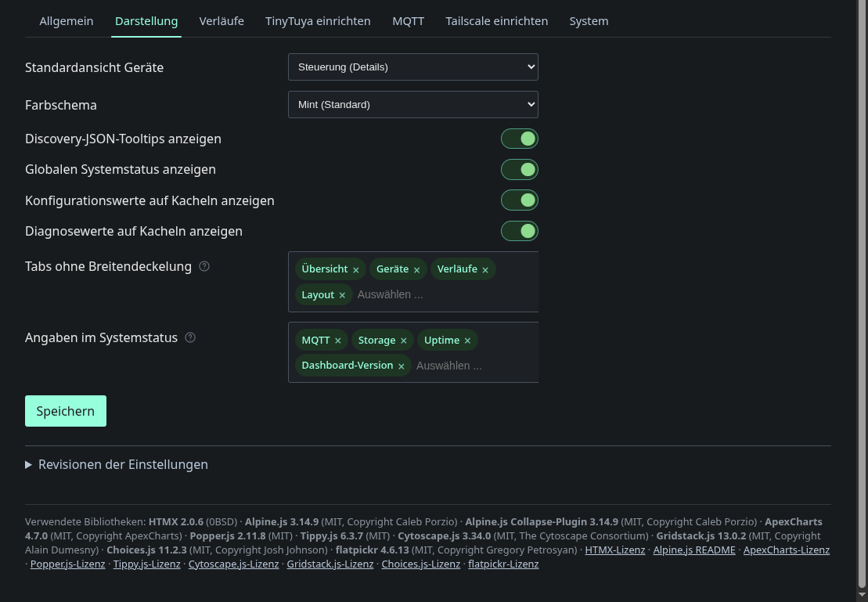
Task: Click the Standardansicht Geräte label
Action: 94,67
